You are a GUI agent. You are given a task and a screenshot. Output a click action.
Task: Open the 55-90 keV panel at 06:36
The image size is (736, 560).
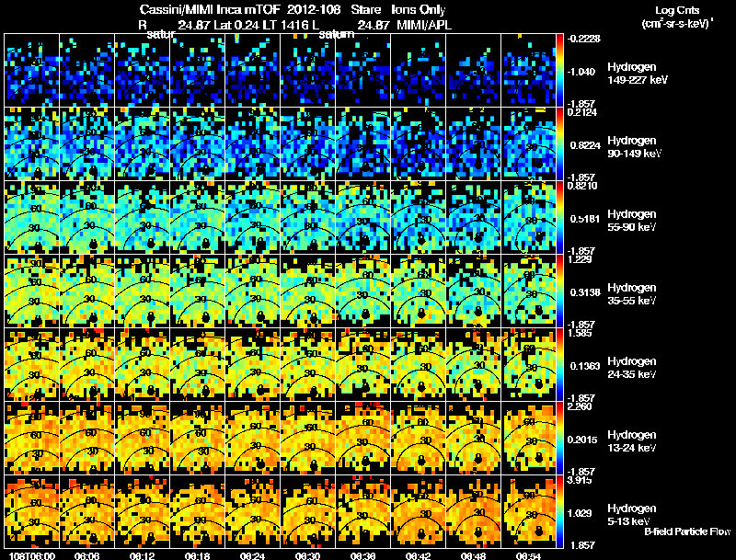pos(362,217)
